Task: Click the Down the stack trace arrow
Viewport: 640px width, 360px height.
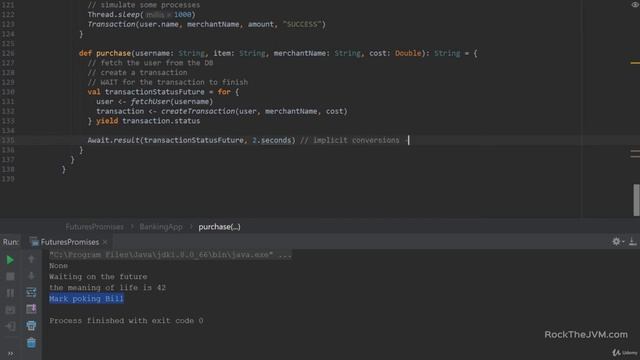Action: (31, 276)
